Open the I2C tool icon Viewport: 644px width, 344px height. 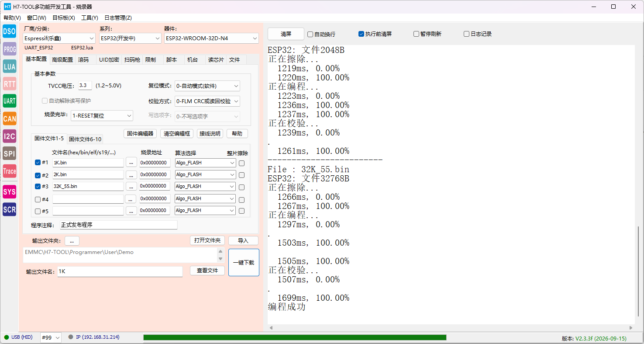(x=10, y=136)
